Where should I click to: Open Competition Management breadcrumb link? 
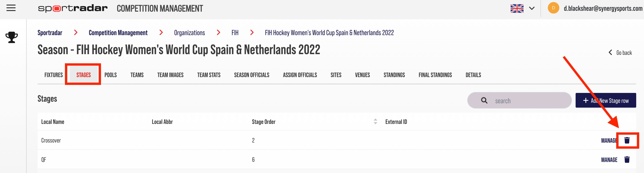(118, 33)
